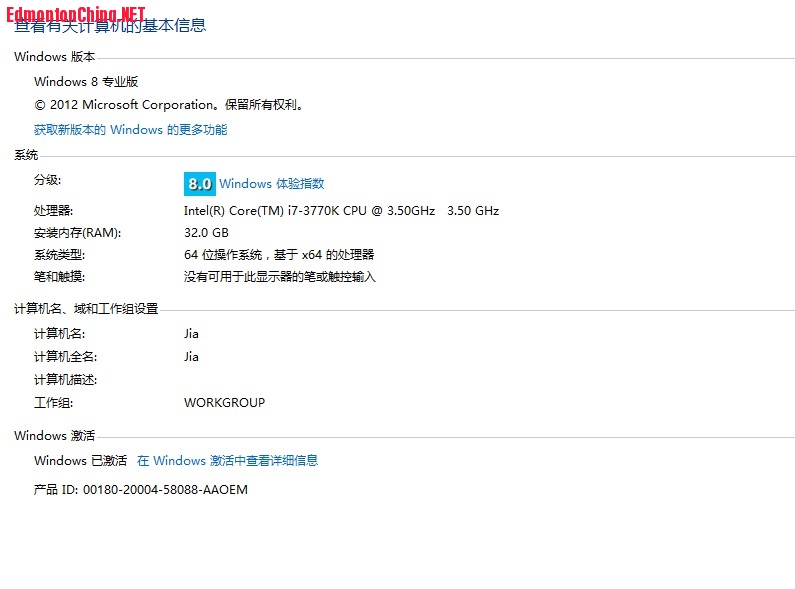
Task: Select the Jia value beside 计算机名
Action: (x=191, y=334)
